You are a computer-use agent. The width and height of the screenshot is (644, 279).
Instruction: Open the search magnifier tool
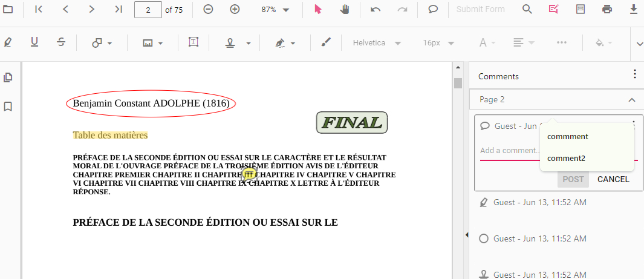(527, 10)
